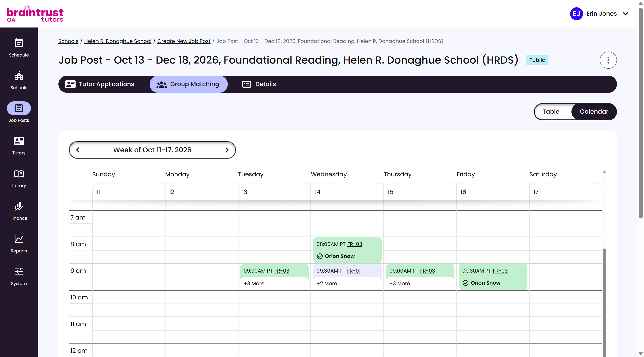Click the braintrust tutors logo
The width and height of the screenshot is (644, 357).
pos(35,14)
